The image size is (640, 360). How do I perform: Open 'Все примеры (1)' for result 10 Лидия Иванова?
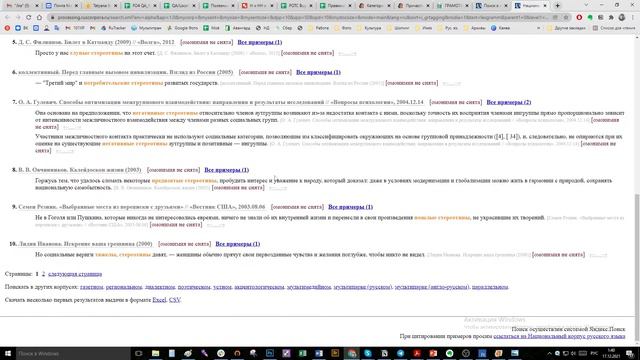tap(238, 244)
